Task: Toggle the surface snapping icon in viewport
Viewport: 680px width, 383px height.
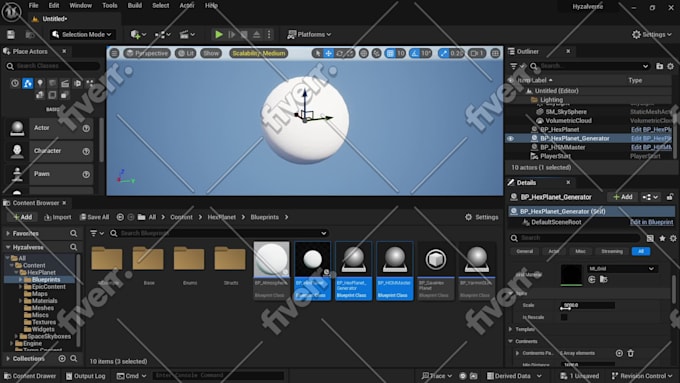Action: click(376, 53)
